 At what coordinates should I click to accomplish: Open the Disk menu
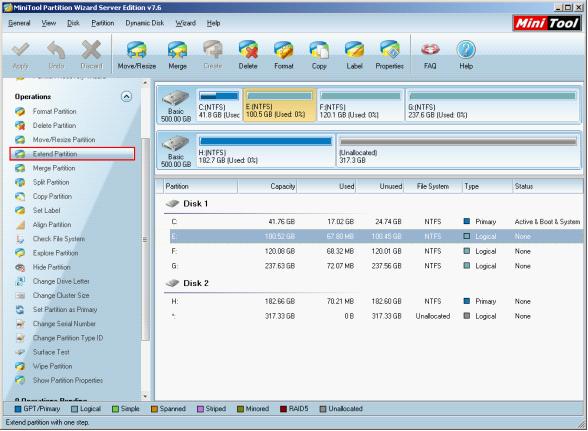tap(74, 23)
